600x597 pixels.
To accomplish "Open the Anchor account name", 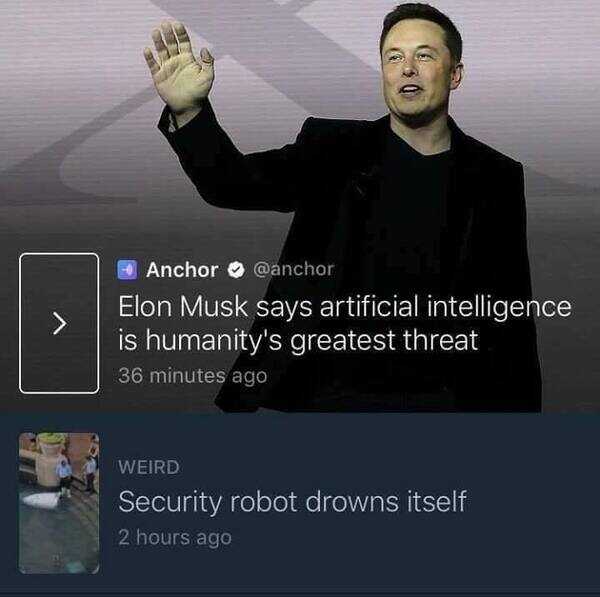I will point(182,270).
